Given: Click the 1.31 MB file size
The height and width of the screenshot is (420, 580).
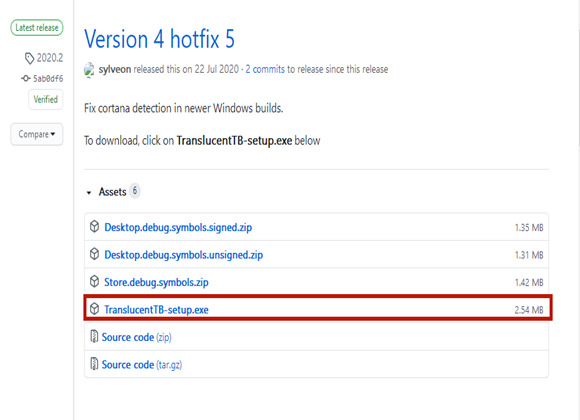Looking at the screenshot, I should tap(529, 255).
